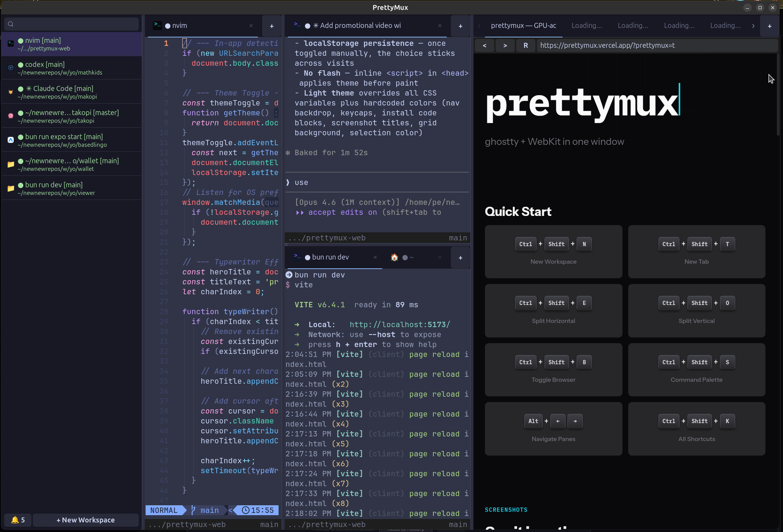Click the R reload button in the browser toolbar
The width and height of the screenshot is (783, 532).
(x=526, y=45)
